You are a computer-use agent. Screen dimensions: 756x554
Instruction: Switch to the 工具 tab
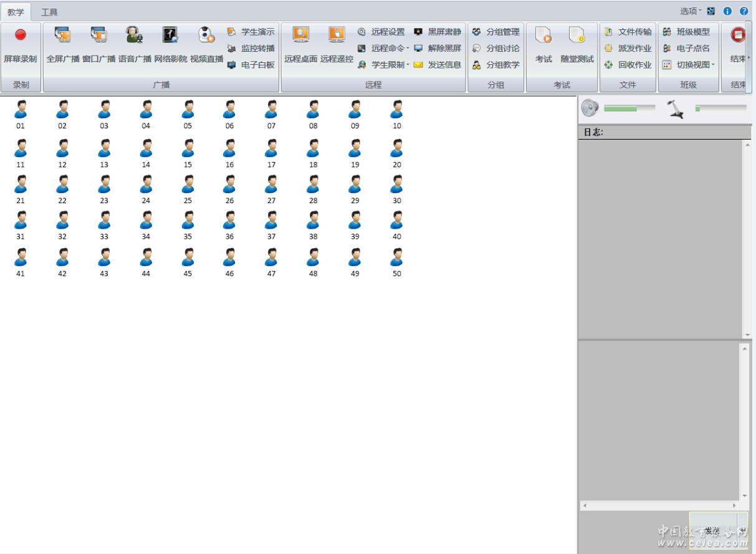pos(49,12)
